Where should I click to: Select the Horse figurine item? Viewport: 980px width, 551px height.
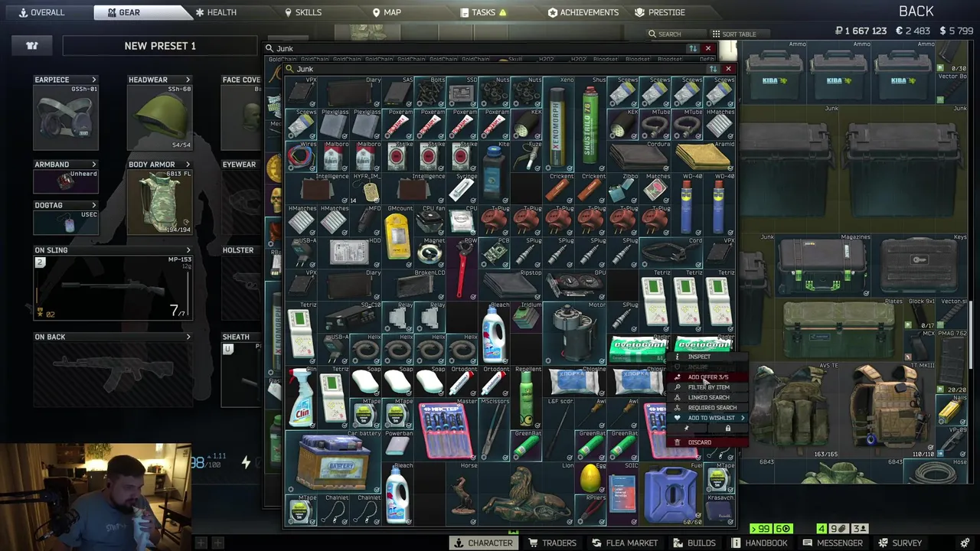click(x=462, y=494)
